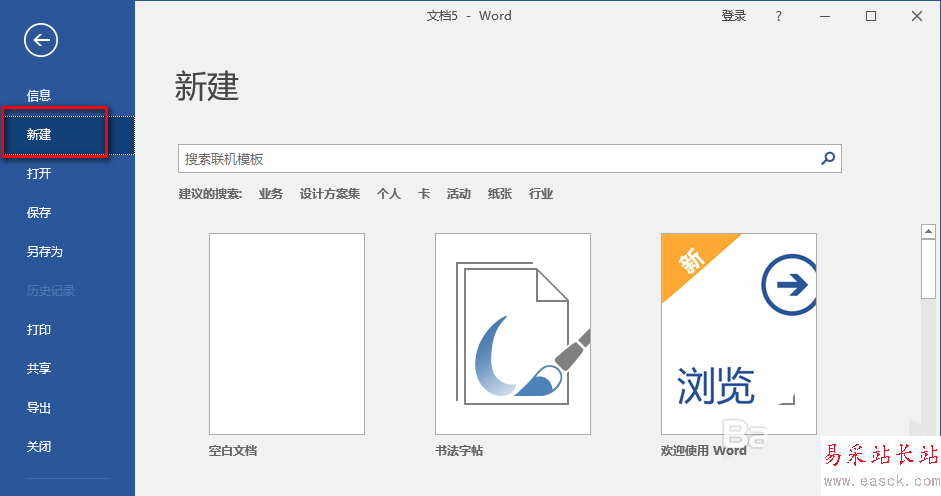Search suggested category 个人
The width and height of the screenshot is (941, 496).
388,194
